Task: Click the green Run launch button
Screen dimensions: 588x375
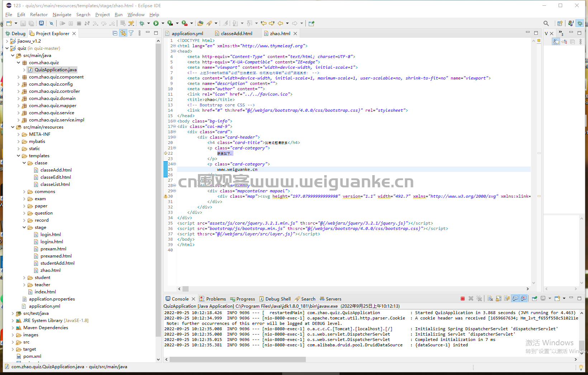Action: click(x=156, y=23)
